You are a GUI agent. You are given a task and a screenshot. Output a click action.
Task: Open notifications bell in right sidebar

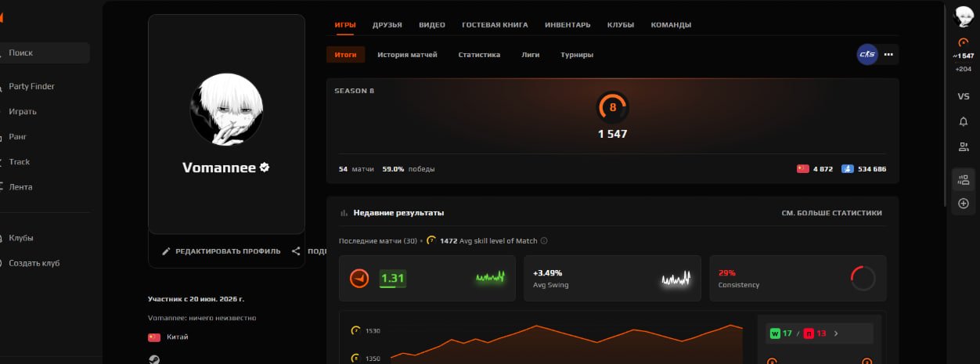point(964,121)
